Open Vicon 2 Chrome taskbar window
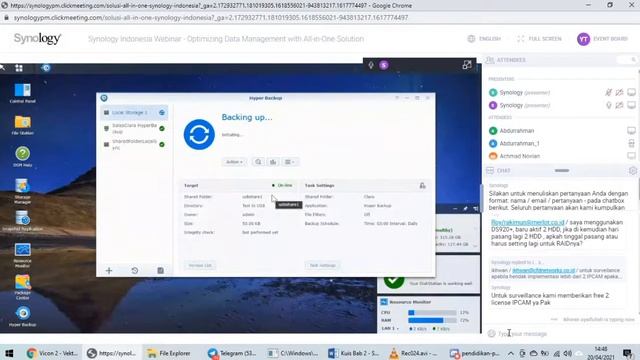The height and width of the screenshot is (360, 640). (52, 353)
